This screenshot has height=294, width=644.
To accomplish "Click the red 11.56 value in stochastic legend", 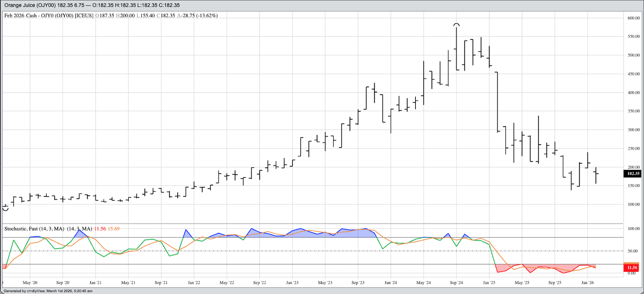I will [x=100, y=229].
